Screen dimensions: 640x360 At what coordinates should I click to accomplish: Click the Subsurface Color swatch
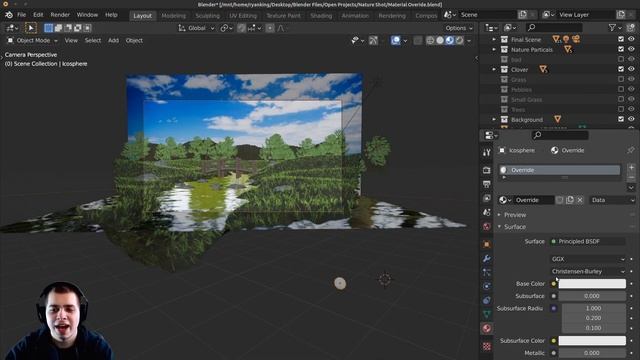592,340
